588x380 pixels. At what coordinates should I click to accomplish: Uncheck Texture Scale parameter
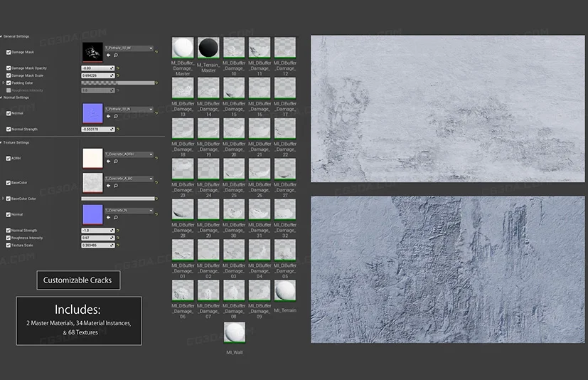point(9,246)
